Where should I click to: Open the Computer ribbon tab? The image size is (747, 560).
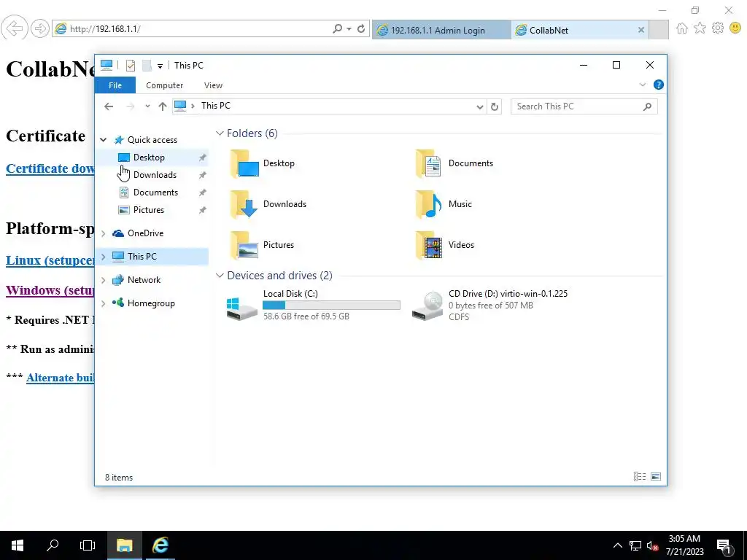pos(164,85)
